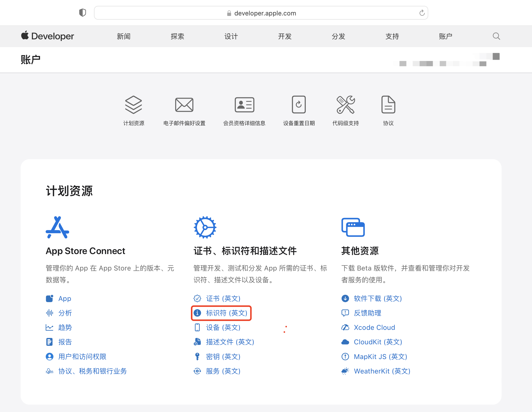Open the 开发 navigation menu item
Viewport: 532px width, 412px height.
point(285,36)
